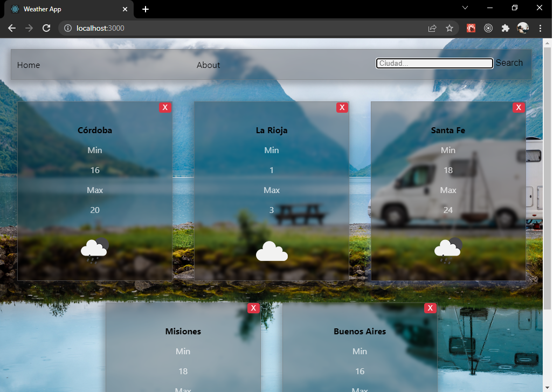Bookmark this tab with star
This screenshot has height=392, width=560.
(x=450, y=28)
